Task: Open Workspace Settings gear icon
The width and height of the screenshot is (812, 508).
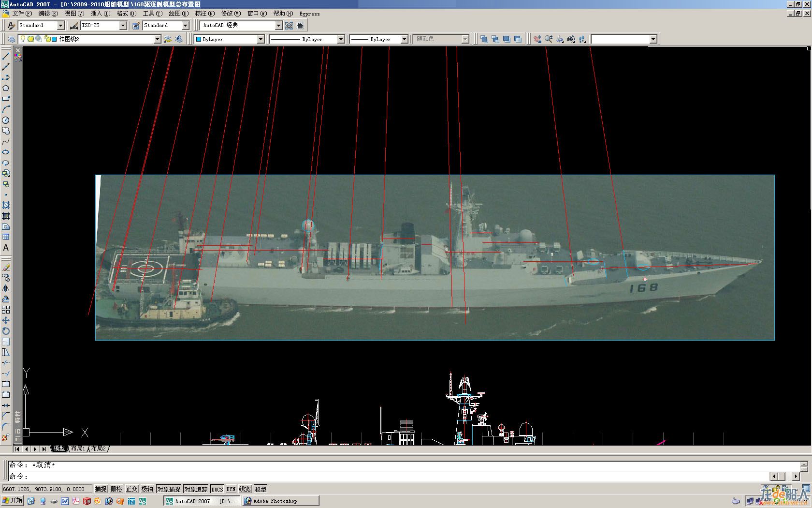Action: (289, 25)
